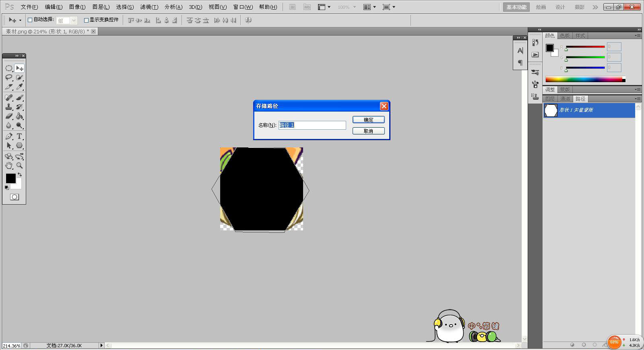
Task: Open the 滤镜 menu
Action: pos(149,7)
